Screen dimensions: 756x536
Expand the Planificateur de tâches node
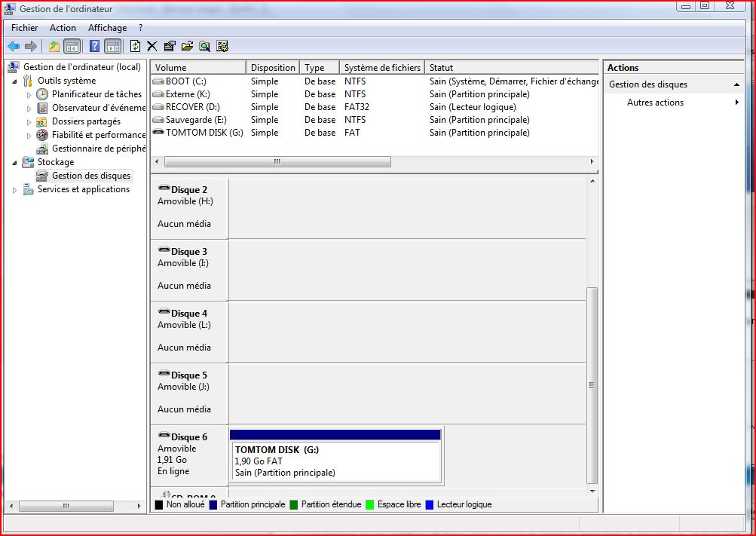pos(29,95)
